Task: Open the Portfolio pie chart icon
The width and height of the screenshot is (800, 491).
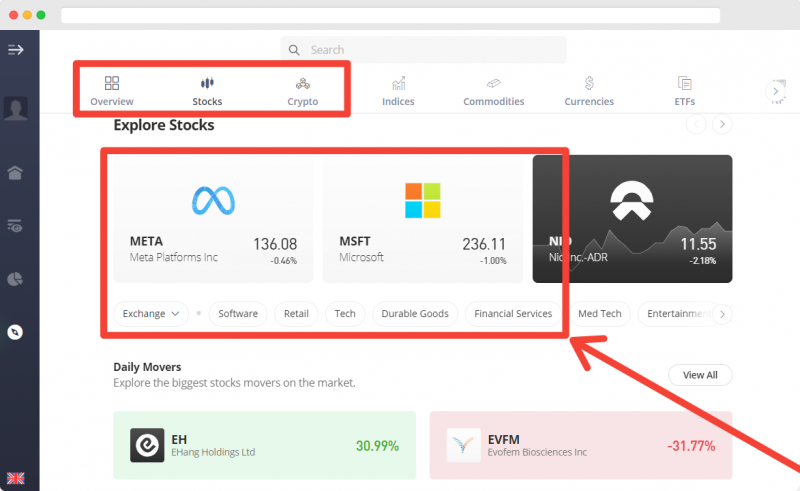Action: 15,279
